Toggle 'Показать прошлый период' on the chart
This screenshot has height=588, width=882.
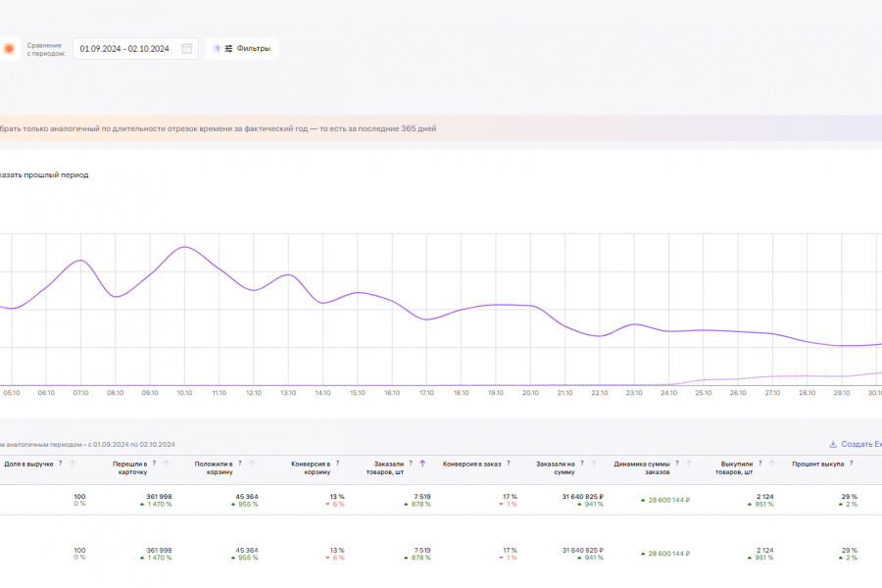coord(44,174)
